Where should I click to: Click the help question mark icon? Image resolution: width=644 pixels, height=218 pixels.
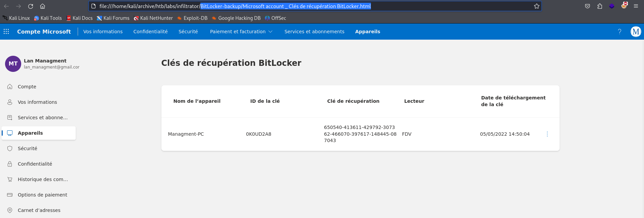click(x=619, y=32)
